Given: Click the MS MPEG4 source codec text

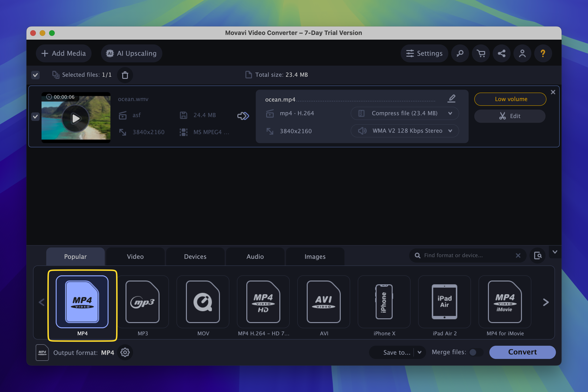Looking at the screenshot, I should [x=211, y=132].
